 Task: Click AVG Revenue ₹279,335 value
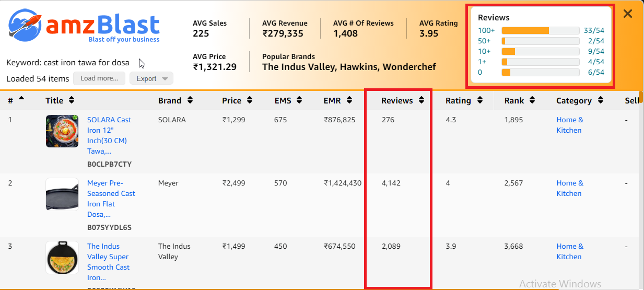(283, 33)
